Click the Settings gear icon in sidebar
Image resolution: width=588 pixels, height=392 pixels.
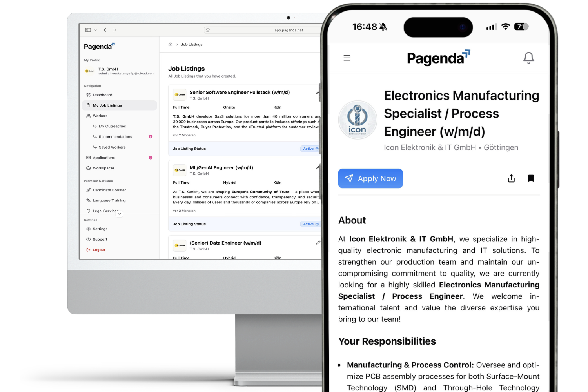(88, 229)
